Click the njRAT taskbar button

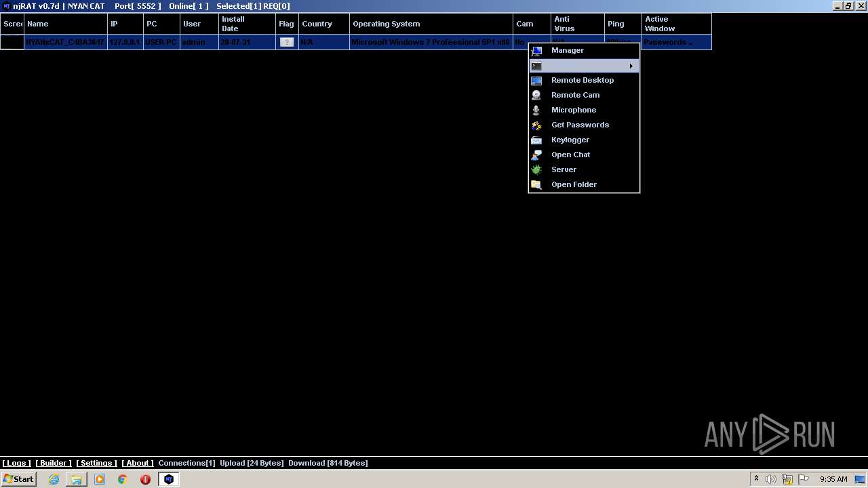[x=169, y=479]
